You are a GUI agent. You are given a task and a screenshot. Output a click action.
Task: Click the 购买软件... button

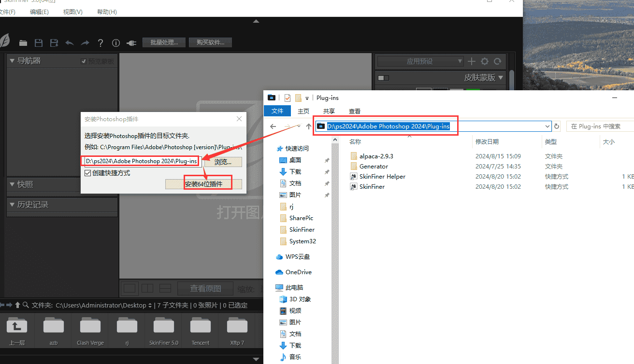(210, 42)
